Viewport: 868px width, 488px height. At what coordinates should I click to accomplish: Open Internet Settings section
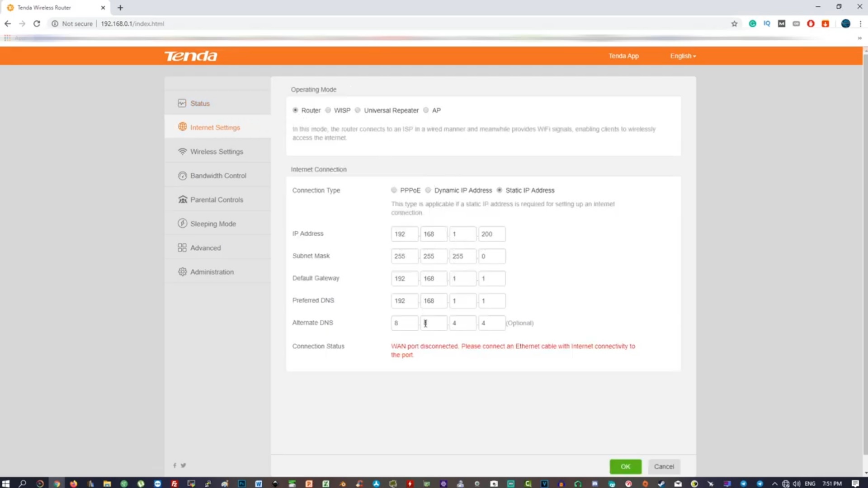(x=215, y=127)
